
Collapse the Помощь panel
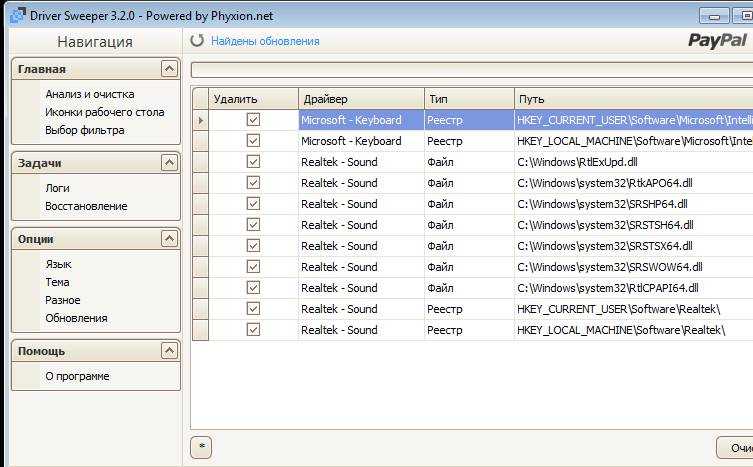[x=169, y=351]
